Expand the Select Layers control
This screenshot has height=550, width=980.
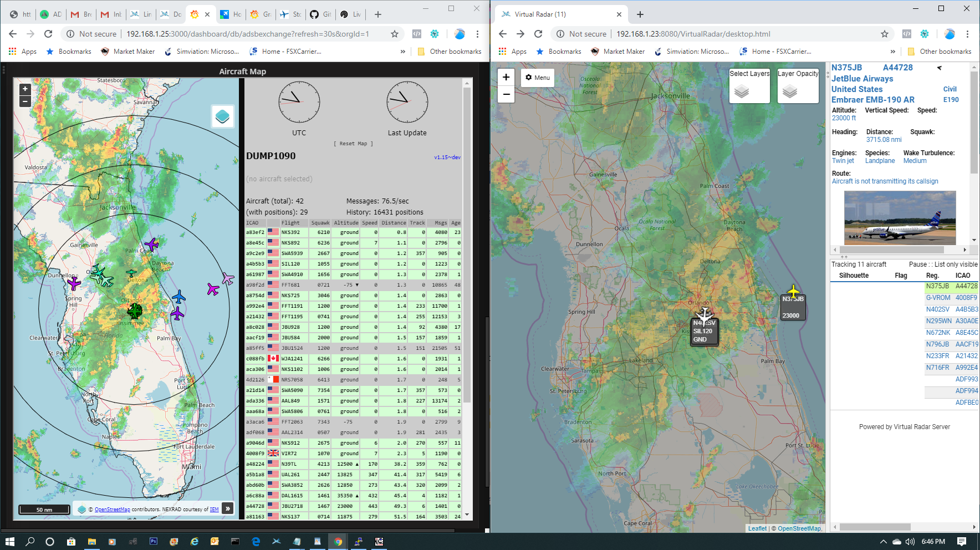coord(749,86)
